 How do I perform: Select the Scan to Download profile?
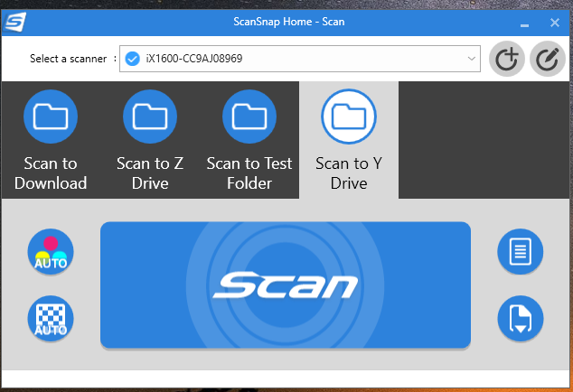[x=51, y=140]
